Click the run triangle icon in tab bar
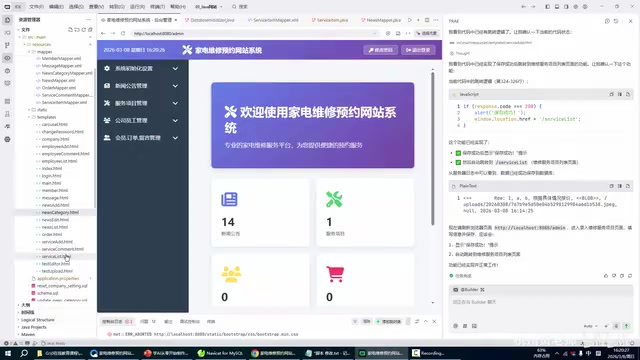Screen dimensions: 640x360 (409, 20)
